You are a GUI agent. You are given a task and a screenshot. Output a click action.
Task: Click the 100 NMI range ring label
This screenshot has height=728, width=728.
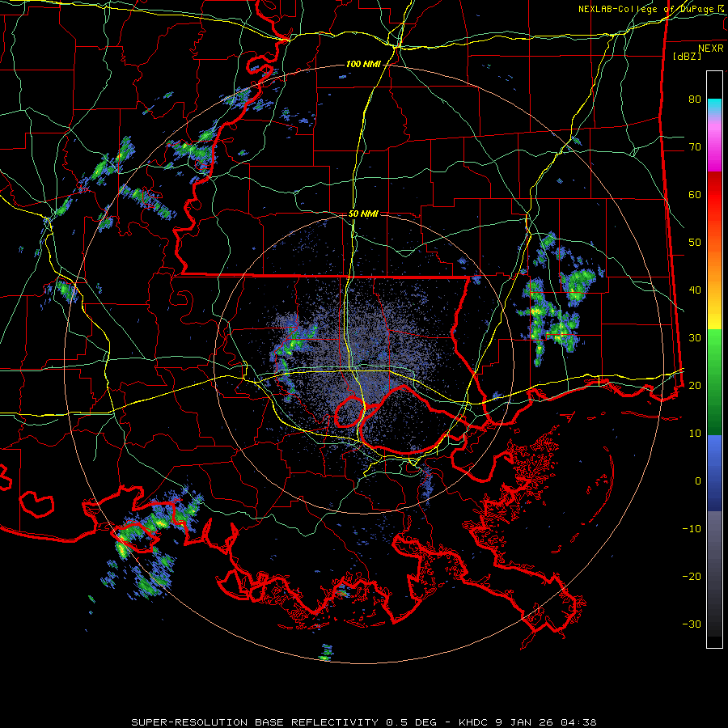tap(363, 64)
